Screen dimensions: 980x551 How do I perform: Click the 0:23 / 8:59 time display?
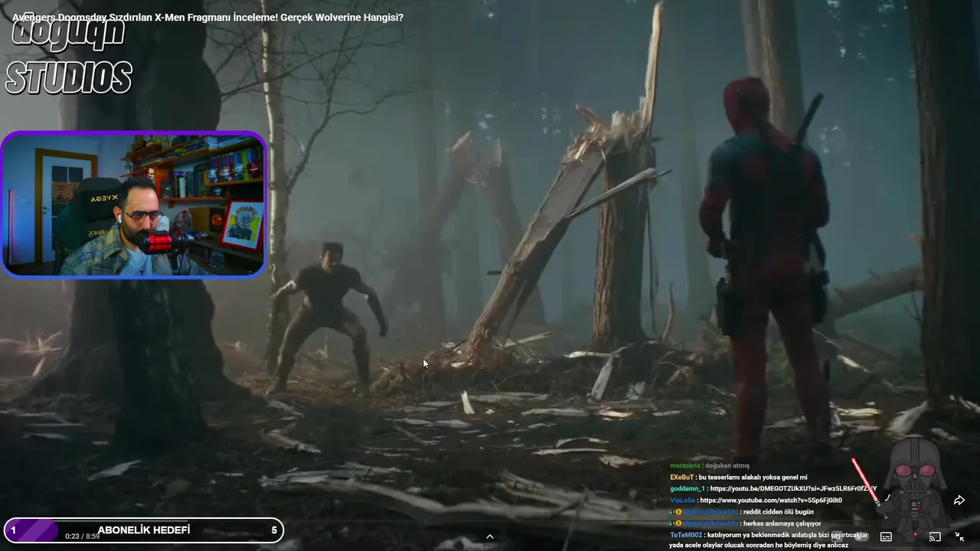(x=82, y=536)
